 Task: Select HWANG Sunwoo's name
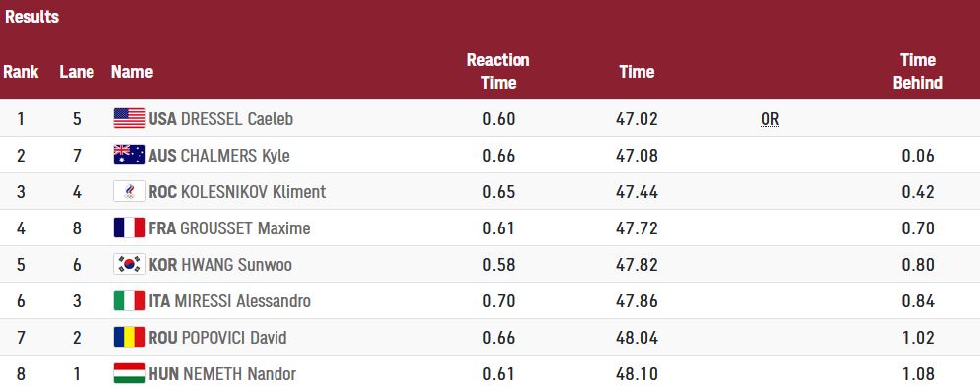(236, 265)
